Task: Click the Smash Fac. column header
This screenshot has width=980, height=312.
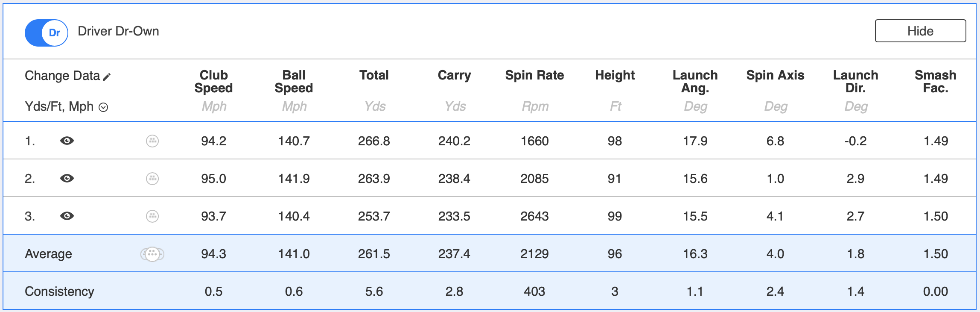Action: (x=935, y=82)
